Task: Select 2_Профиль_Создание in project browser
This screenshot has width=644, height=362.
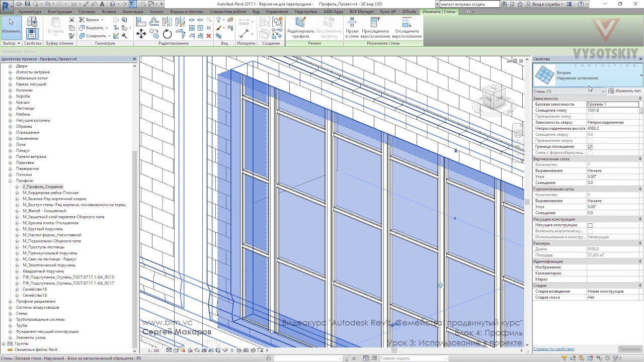Action: tap(43, 187)
